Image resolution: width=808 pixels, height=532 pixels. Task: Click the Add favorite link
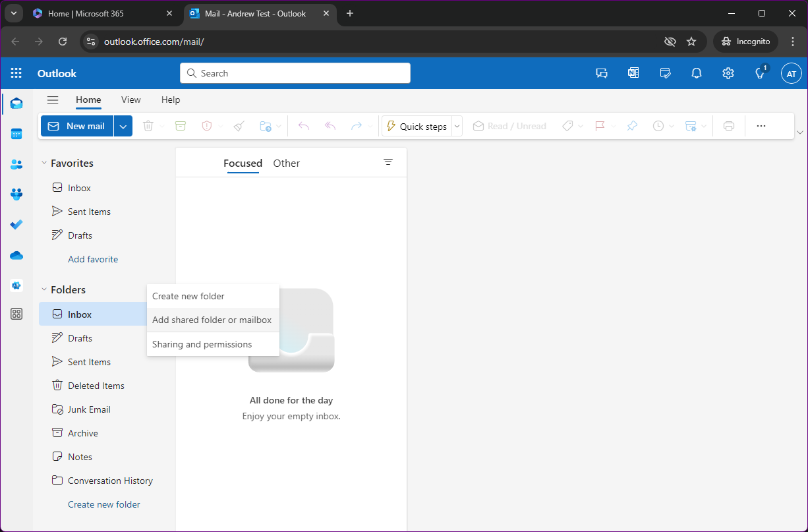(x=93, y=259)
